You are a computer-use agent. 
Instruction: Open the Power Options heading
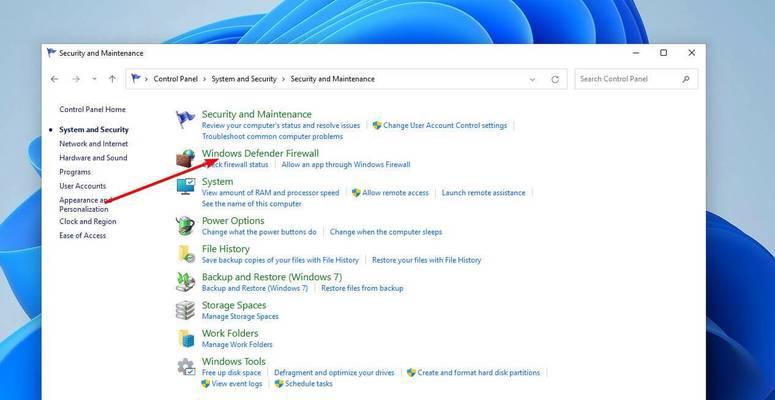pyautogui.click(x=233, y=221)
